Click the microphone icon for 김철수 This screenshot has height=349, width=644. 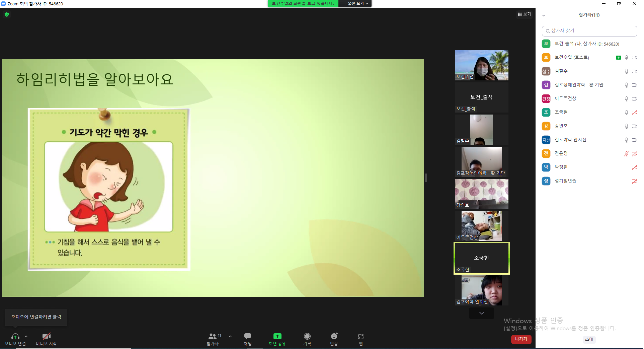[x=626, y=71]
